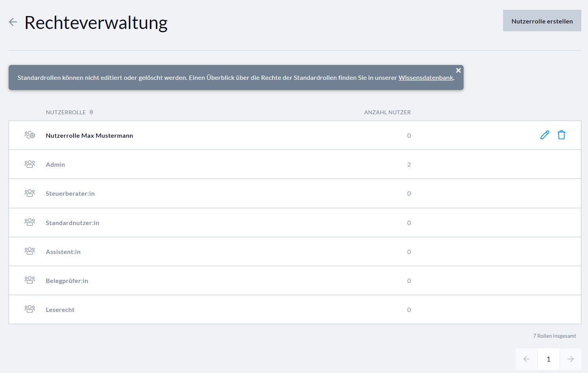Viewport: 588px width, 373px height.
Task: Dismiss the Standardrollen info banner
Action: [458, 70]
